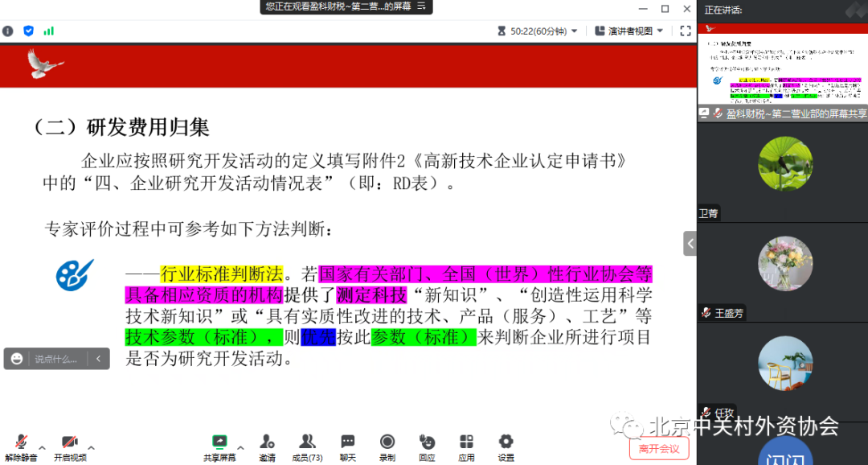Type in the 说点什么 quick chat field
This screenshot has width=868, height=465.
coord(56,359)
